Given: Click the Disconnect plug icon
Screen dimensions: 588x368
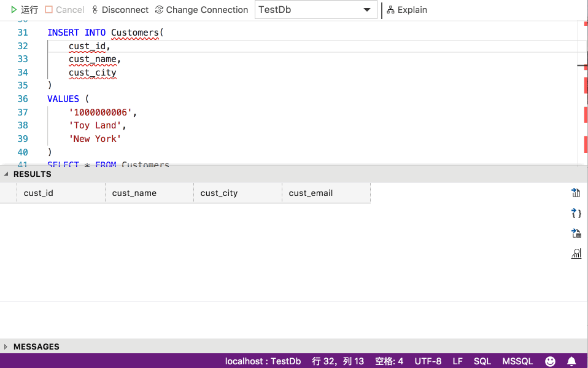Looking at the screenshot, I should [x=95, y=10].
